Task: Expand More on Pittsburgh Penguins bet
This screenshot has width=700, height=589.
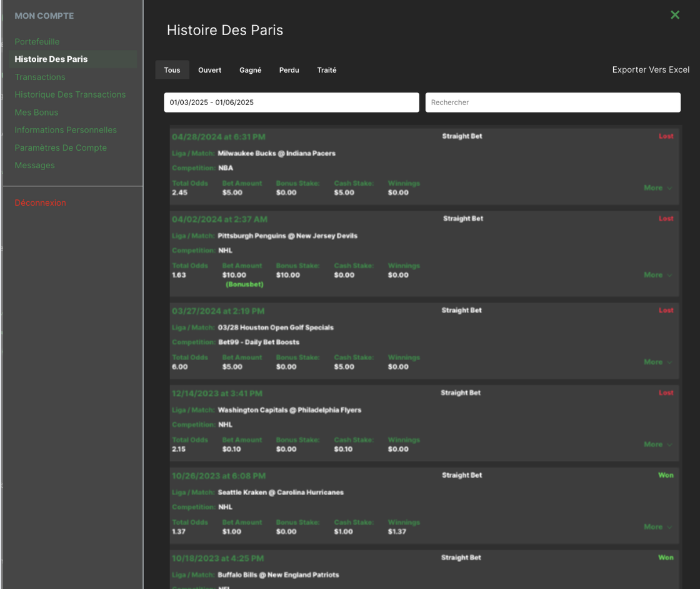Action: pyautogui.click(x=657, y=274)
